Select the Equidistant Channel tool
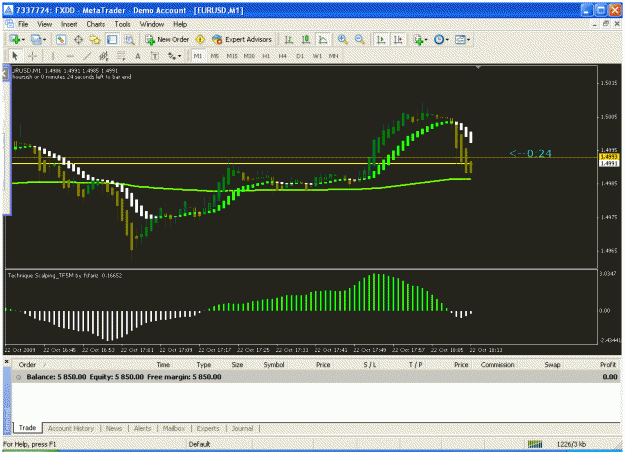The height and width of the screenshot is (452, 625). [x=104, y=56]
